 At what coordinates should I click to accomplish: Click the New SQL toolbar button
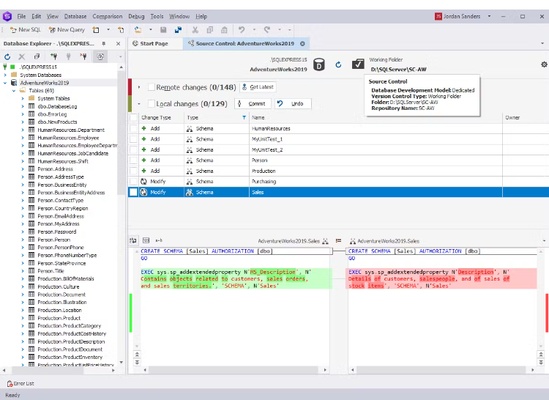[x=26, y=30]
